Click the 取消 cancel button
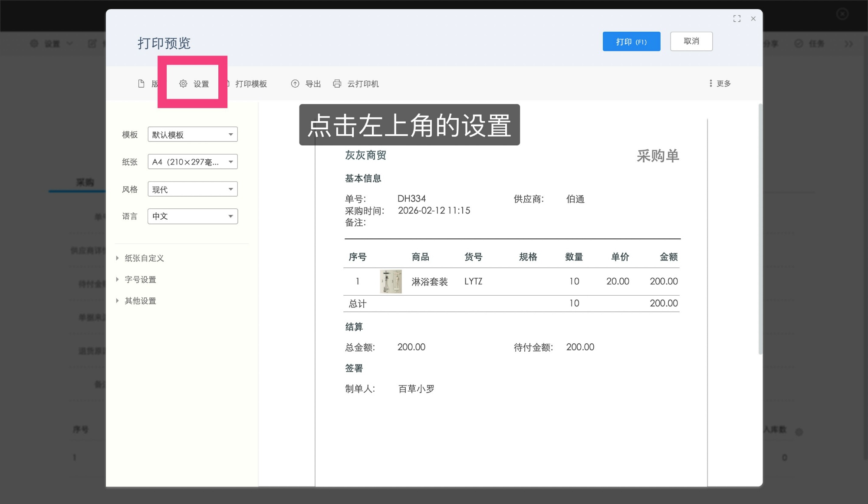The height and width of the screenshot is (504, 868). coord(691,41)
